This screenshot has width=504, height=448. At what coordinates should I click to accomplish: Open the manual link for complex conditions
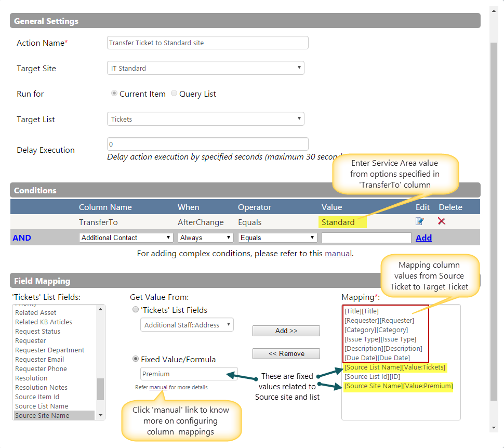tap(338, 254)
